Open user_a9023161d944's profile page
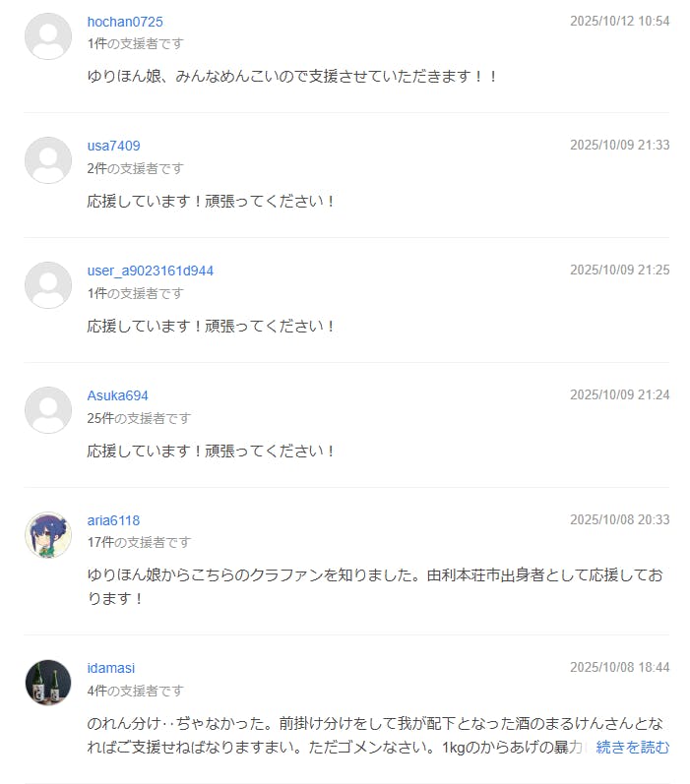The height and width of the screenshot is (784, 690). coord(150,271)
